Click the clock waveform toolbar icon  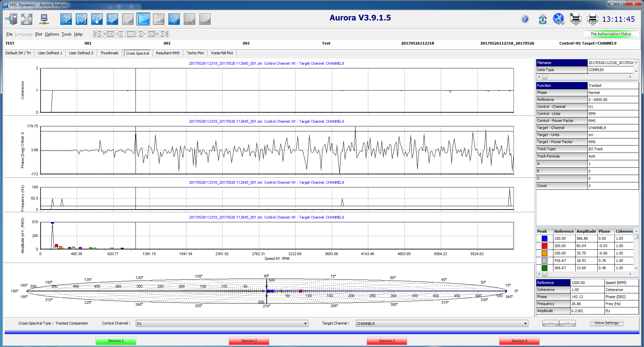(x=174, y=19)
